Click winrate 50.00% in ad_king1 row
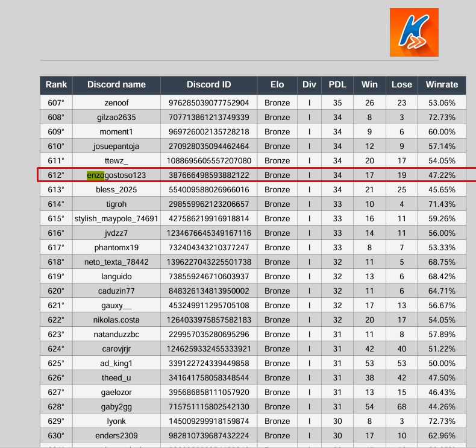The height and width of the screenshot is (448, 476). click(442, 363)
